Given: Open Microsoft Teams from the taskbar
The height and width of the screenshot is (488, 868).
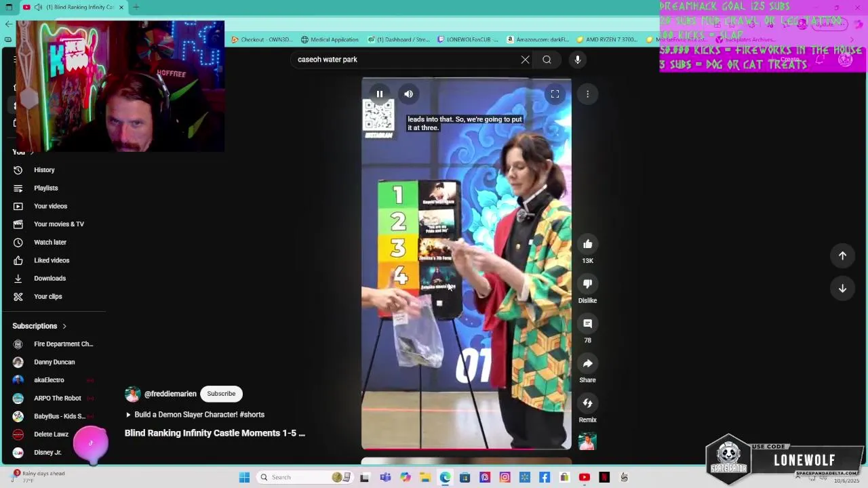Looking at the screenshot, I should coord(385,477).
